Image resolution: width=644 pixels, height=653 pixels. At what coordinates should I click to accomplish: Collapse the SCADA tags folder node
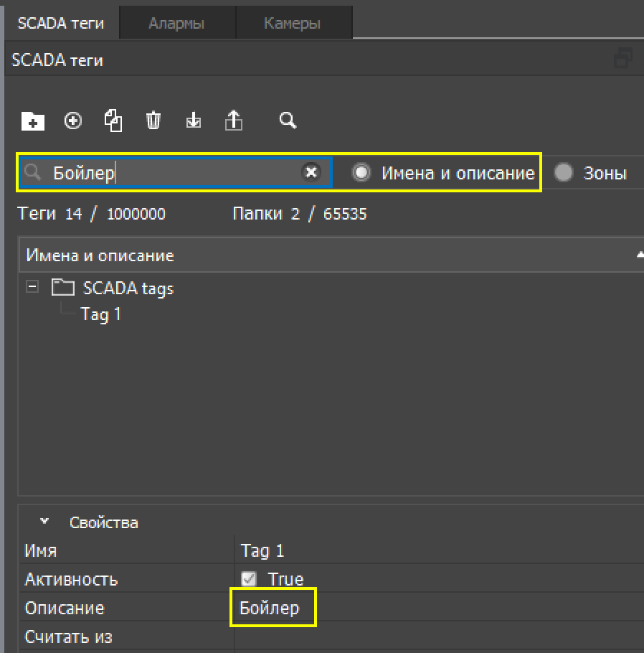pyautogui.click(x=32, y=287)
